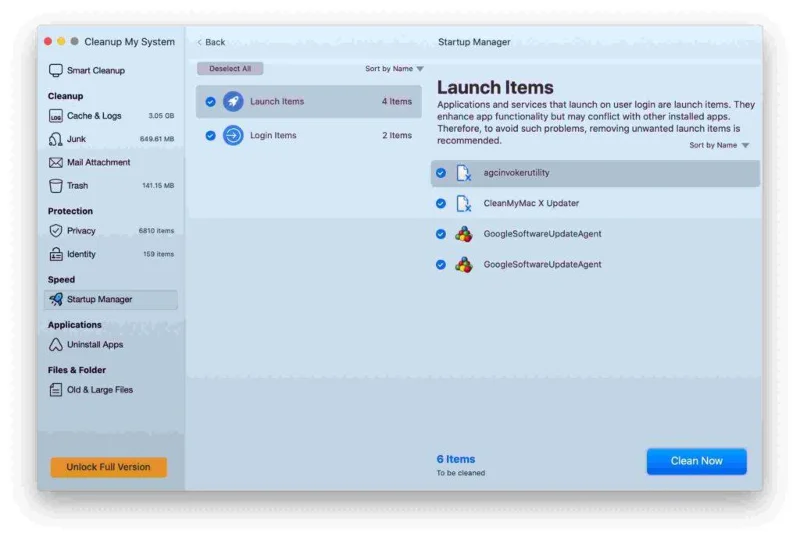Expand Sort by Name under Launch Items description

pyautogui.click(x=718, y=146)
